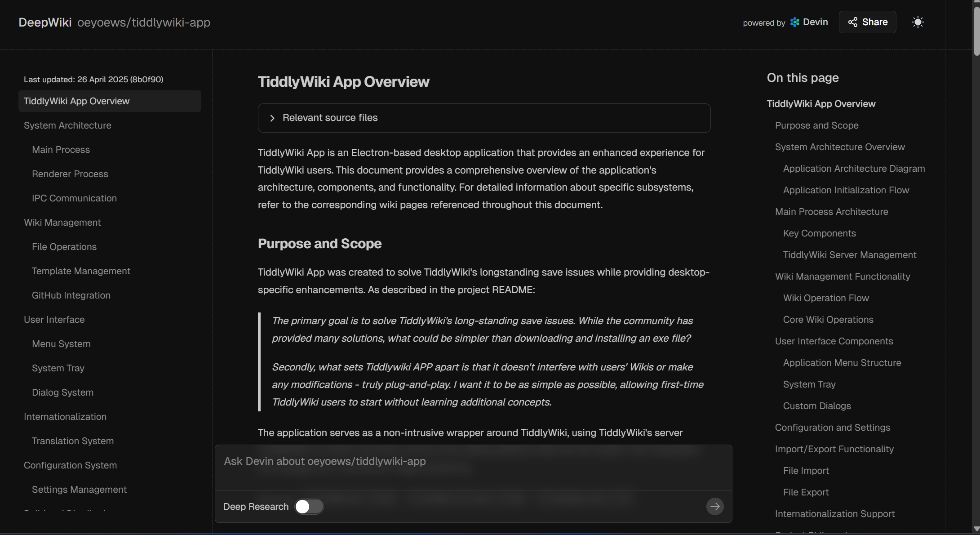Jump to System Tray in On this page
The image size is (980, 535).
809,384
